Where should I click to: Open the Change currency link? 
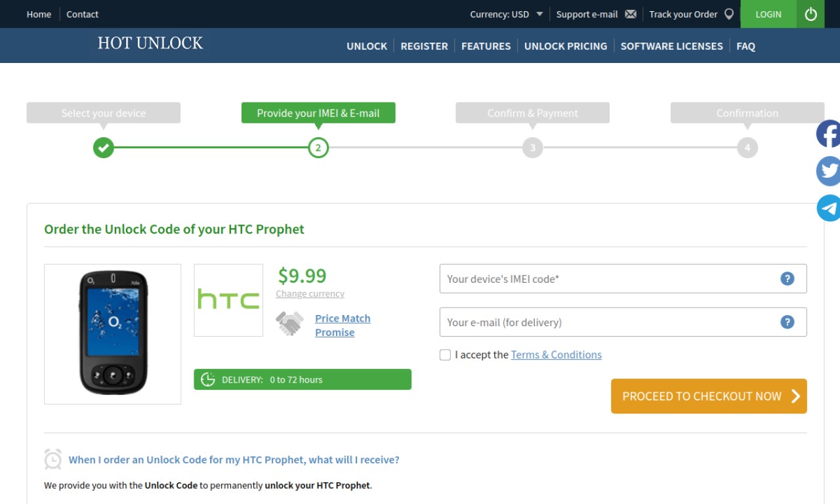point(310,294)
